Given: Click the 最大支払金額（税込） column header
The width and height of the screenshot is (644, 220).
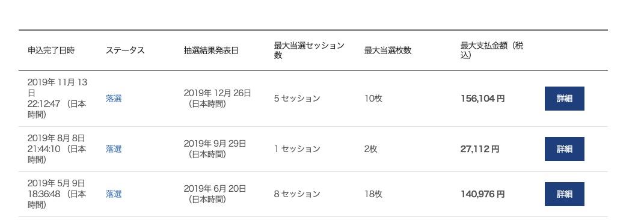Looking at the screenshot, I should [492, 50].
